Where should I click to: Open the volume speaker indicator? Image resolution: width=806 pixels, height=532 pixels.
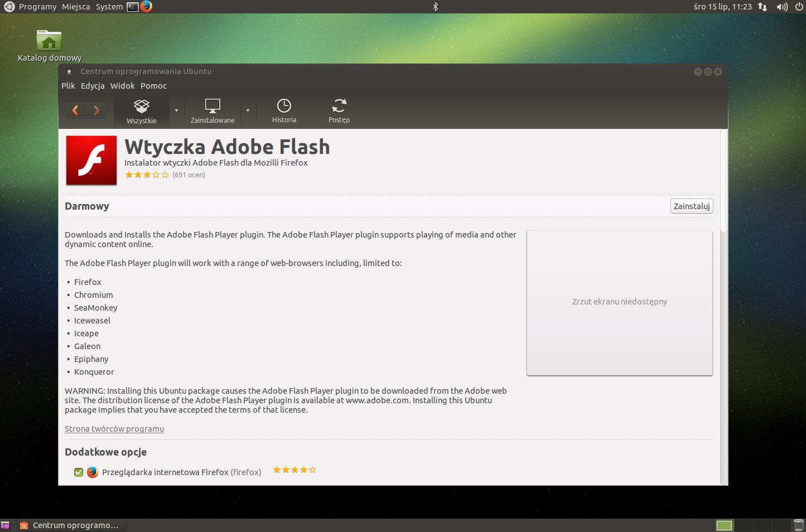click(782, 7)
